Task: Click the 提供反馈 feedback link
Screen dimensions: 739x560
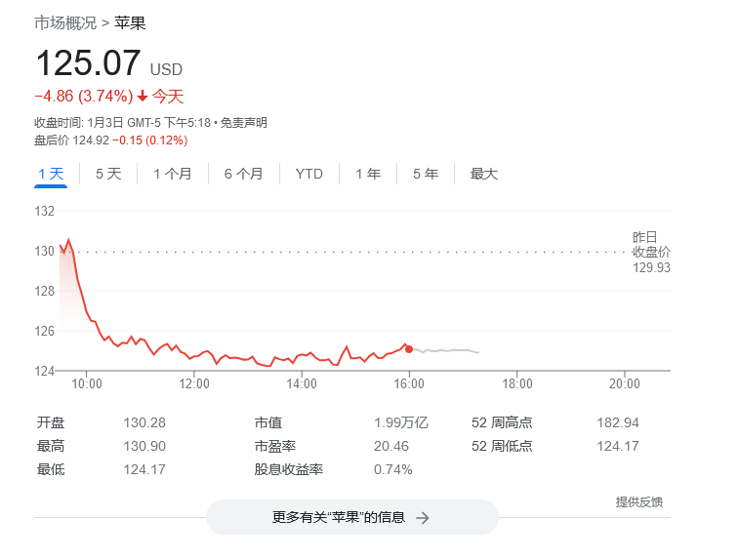Action: [638, 501]
